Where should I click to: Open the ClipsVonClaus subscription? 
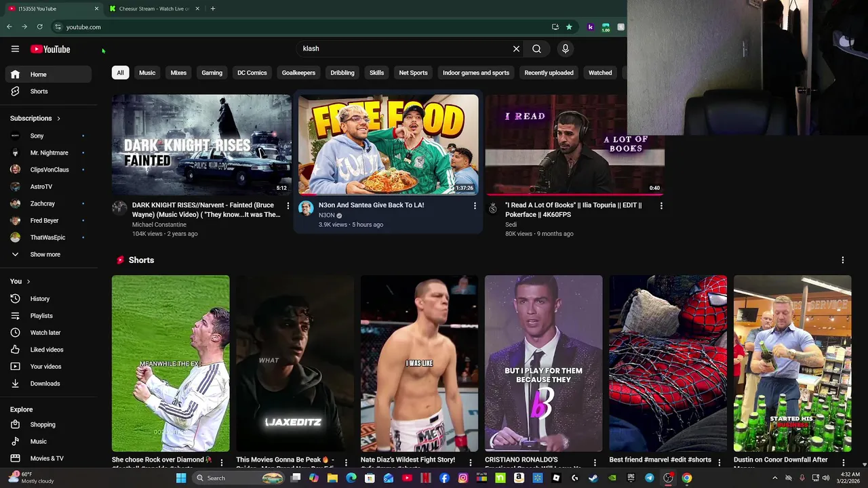tap(47, 169)
